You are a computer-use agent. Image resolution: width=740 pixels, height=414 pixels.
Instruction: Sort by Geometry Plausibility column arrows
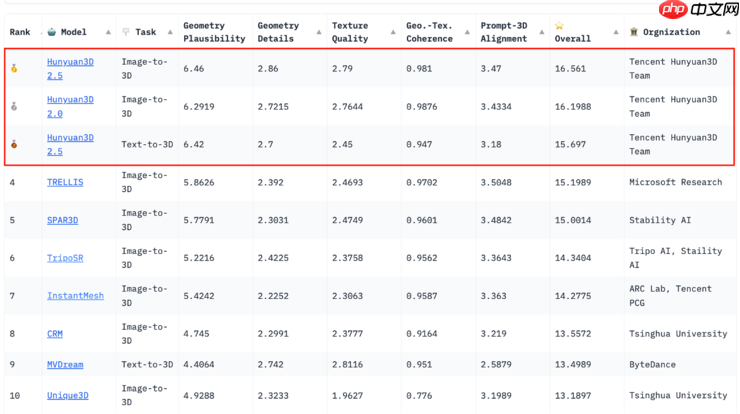245,32
